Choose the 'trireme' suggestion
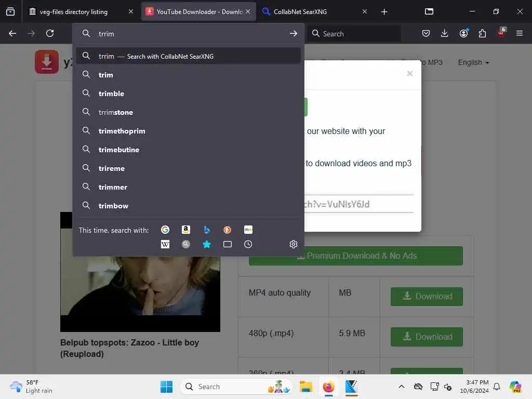This screenshot has height=399, width=532. click(x=188, y=168)
